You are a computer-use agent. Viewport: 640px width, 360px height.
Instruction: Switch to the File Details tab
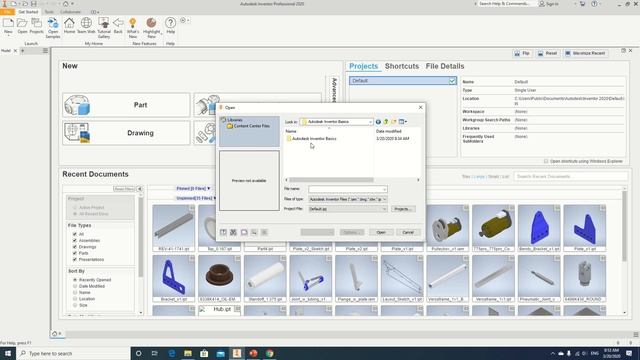click(445, 66)
